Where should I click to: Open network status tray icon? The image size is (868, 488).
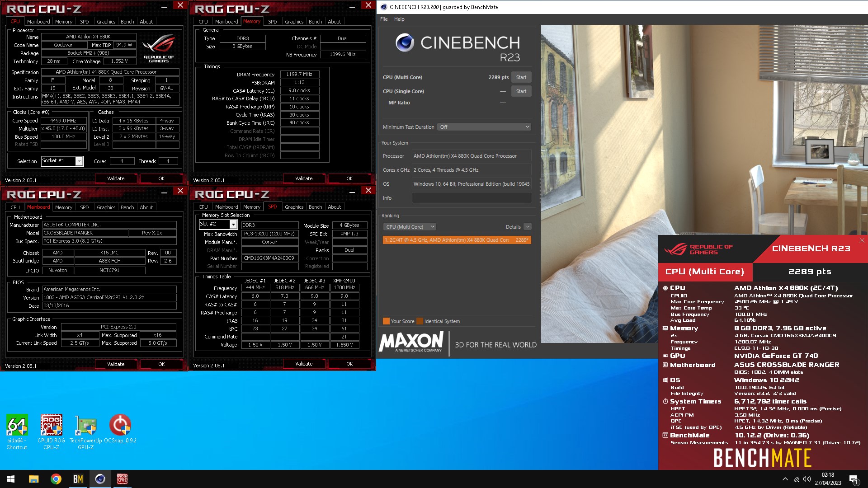click(x=797, y=479)
